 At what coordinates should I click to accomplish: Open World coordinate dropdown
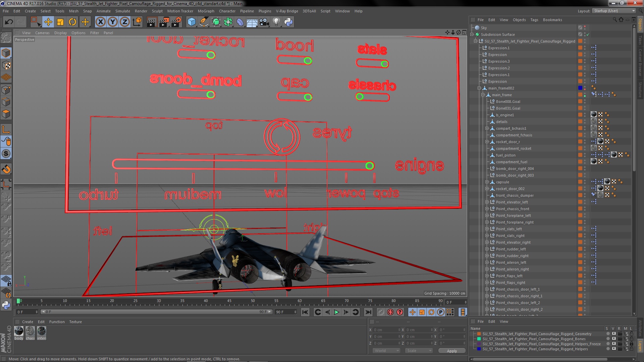click(x=386, y=351)
